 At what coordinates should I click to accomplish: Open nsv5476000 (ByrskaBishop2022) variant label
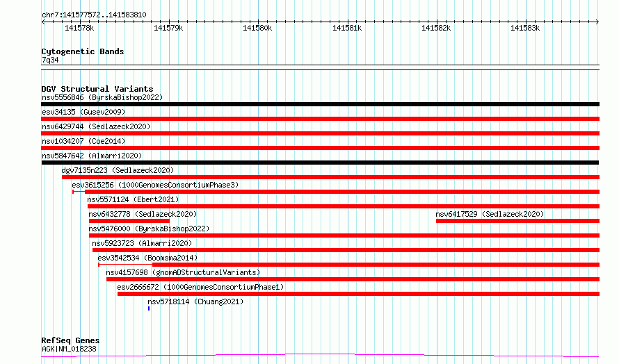click(149, 229)
